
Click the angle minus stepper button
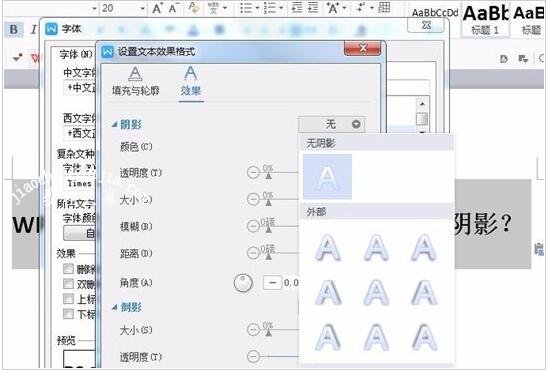tap(272, 282)
